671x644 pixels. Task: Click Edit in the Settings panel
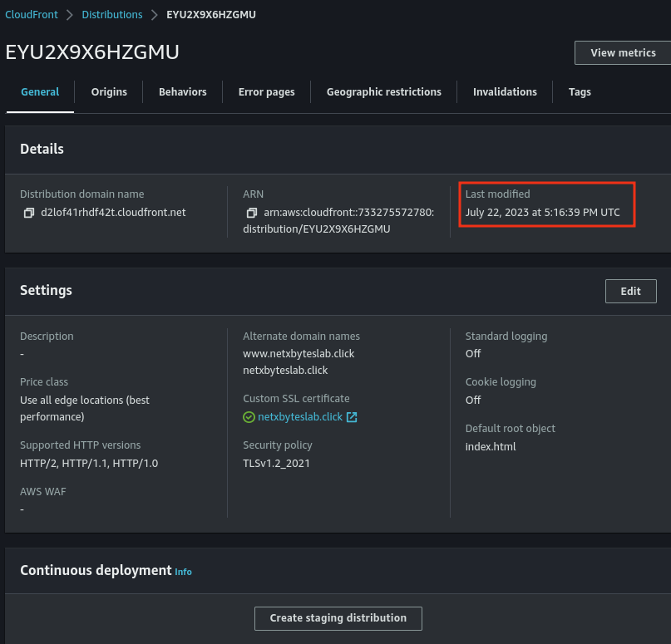(x=630, y=291)
